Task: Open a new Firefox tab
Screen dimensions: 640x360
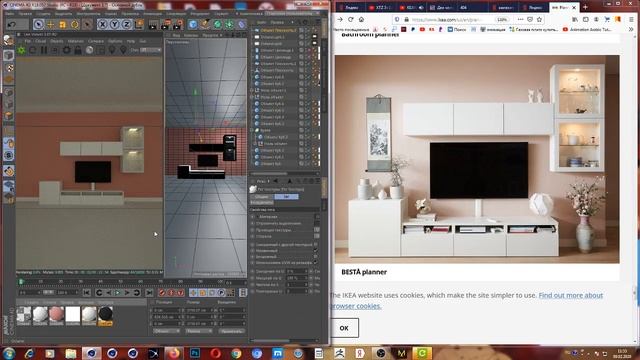Action: click(585, 7)
